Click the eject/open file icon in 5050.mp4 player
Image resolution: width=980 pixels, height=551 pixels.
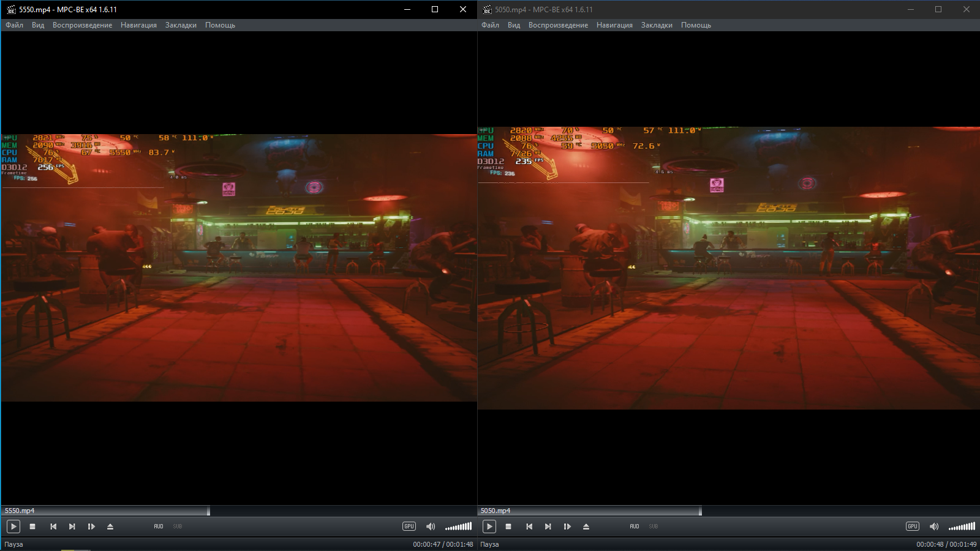tap(586, 527)
